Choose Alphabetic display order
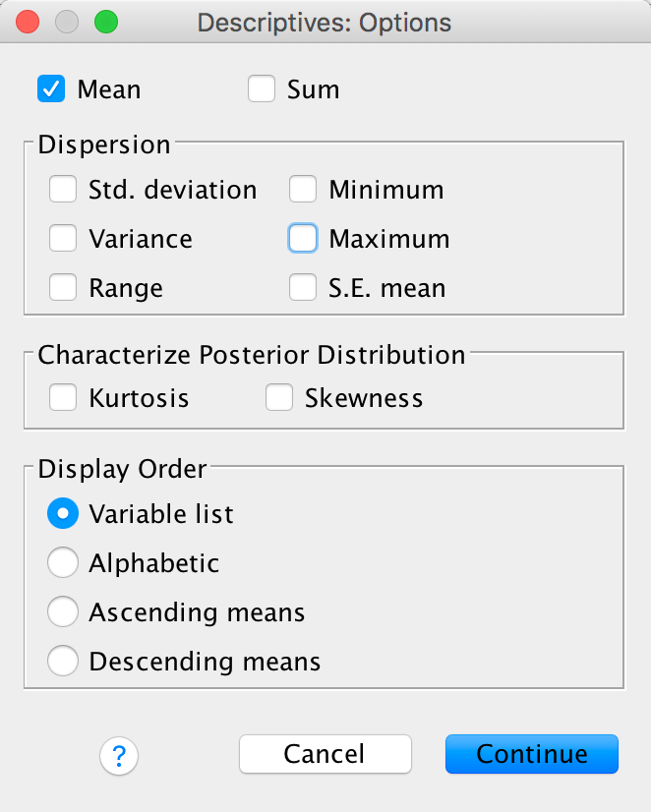The width and height of the screenshot is (651, 812). 63,563
